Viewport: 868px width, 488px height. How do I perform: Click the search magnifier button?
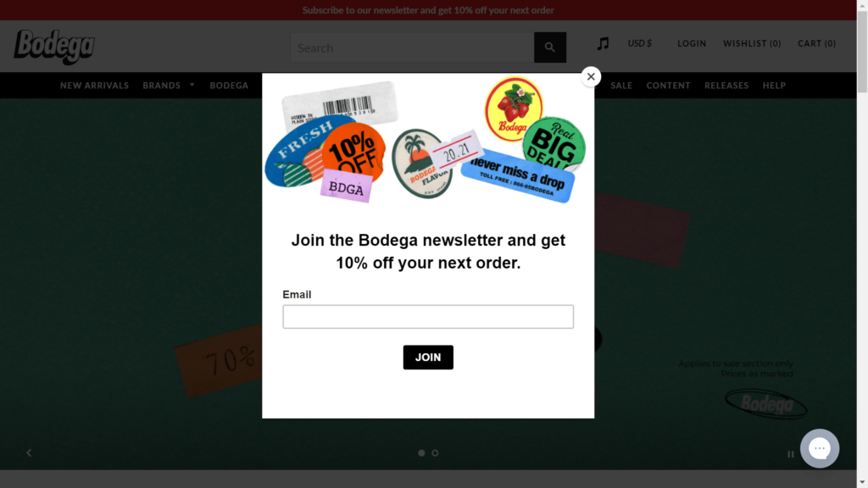tap(549, 47)
